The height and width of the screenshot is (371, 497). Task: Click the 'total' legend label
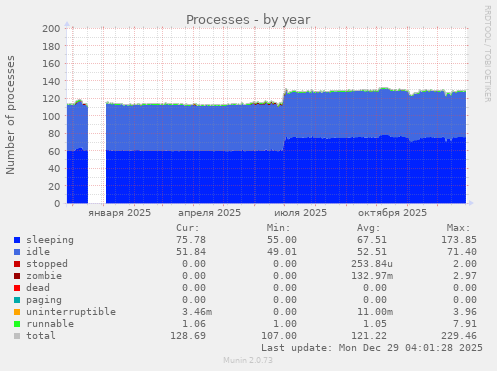(x=41, y=336)
